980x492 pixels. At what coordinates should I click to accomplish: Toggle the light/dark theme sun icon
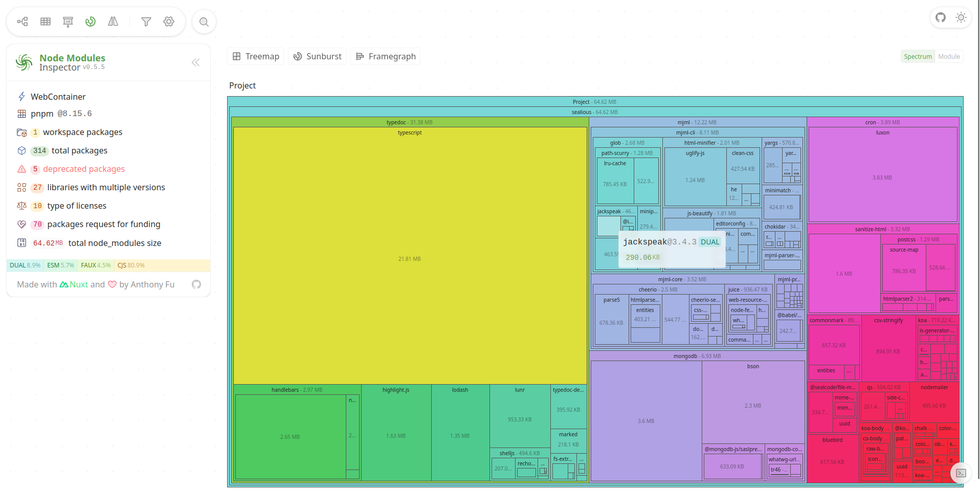click(x=961, y=17)
